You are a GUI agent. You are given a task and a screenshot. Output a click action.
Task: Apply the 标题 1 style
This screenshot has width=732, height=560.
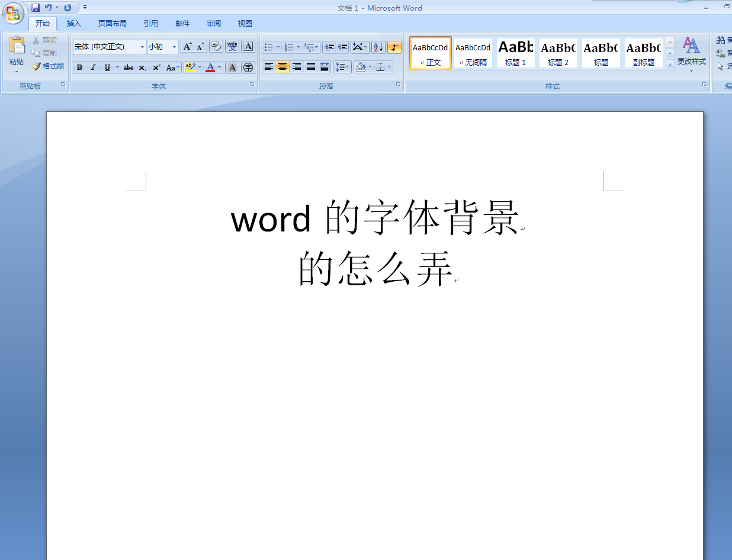tap(516, 53)
